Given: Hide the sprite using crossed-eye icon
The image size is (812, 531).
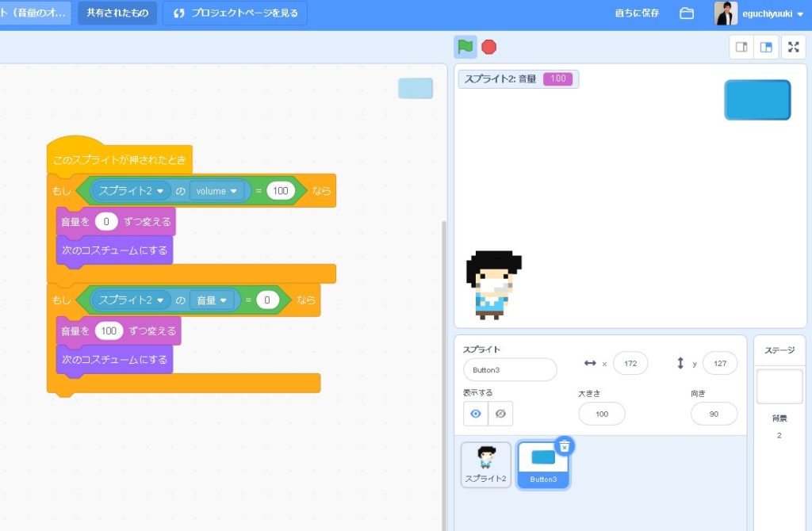Looking at the screenshot, I should pyautogui.click(x=500, y=414).
